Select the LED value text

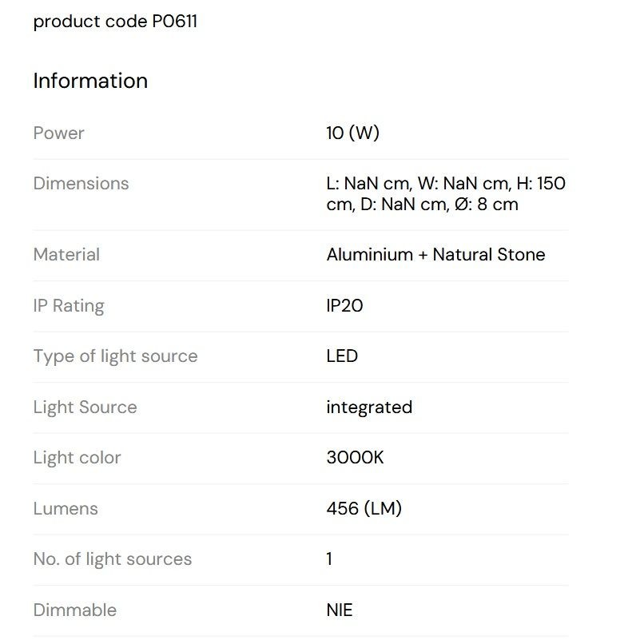342,356
